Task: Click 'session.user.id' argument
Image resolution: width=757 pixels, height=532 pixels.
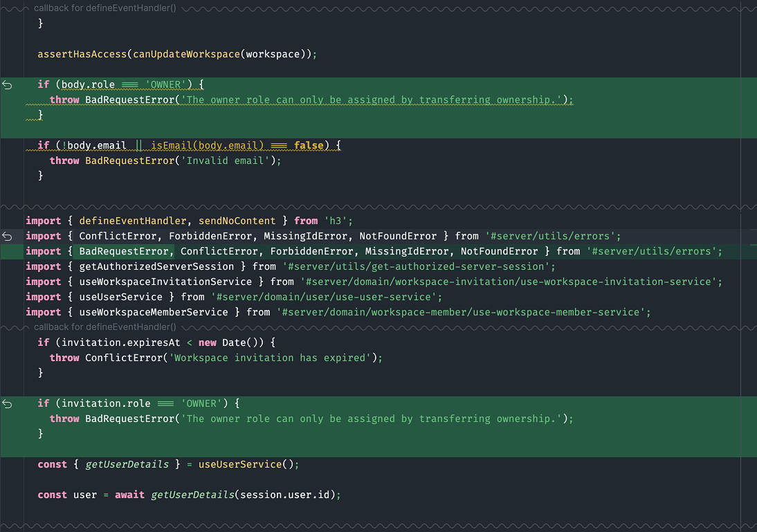Action: (x=284, y=495)
